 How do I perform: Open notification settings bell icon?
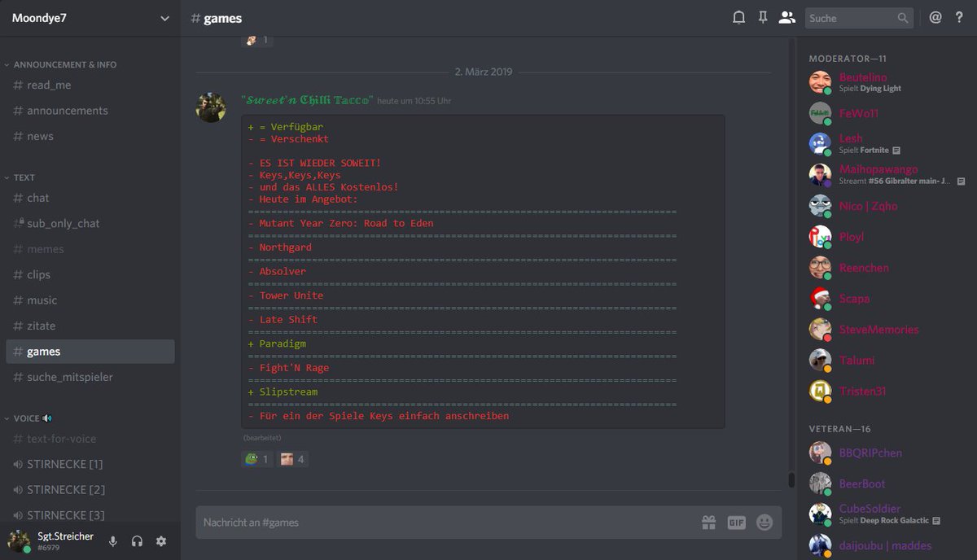click(x=738, y=17)
